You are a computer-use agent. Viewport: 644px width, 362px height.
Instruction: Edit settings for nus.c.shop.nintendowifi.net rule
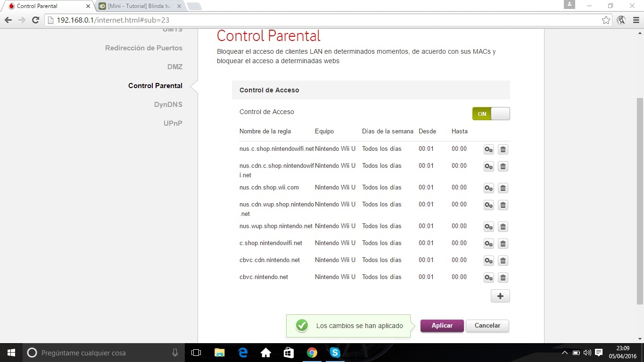(488, 149)
